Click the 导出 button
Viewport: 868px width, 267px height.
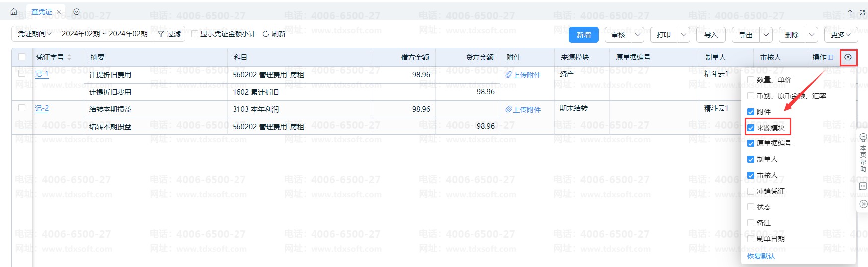(x=746, y=35)
